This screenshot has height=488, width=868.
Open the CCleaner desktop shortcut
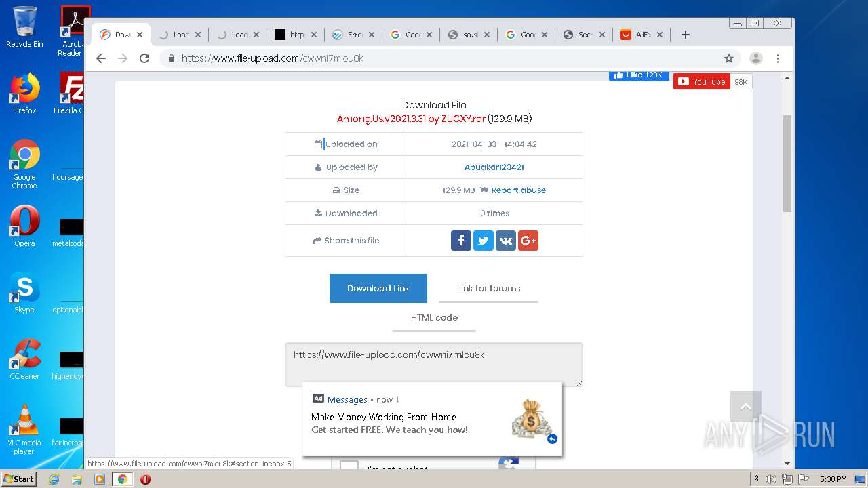coord(24,359)
